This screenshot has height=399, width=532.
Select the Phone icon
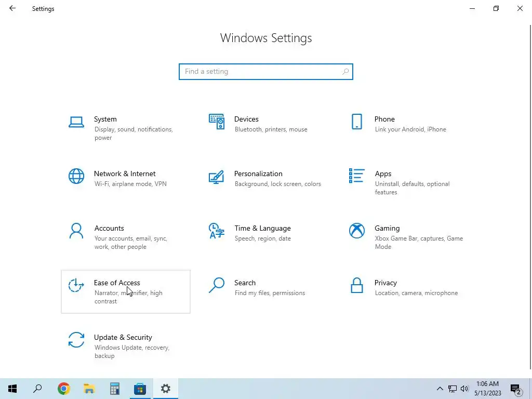[356, 122]
